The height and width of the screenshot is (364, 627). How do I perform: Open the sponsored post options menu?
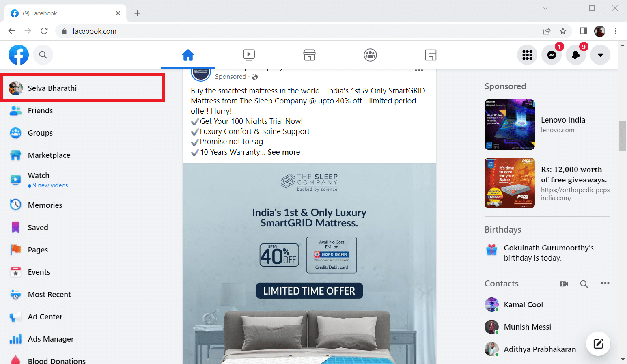(x=419, y=71)
